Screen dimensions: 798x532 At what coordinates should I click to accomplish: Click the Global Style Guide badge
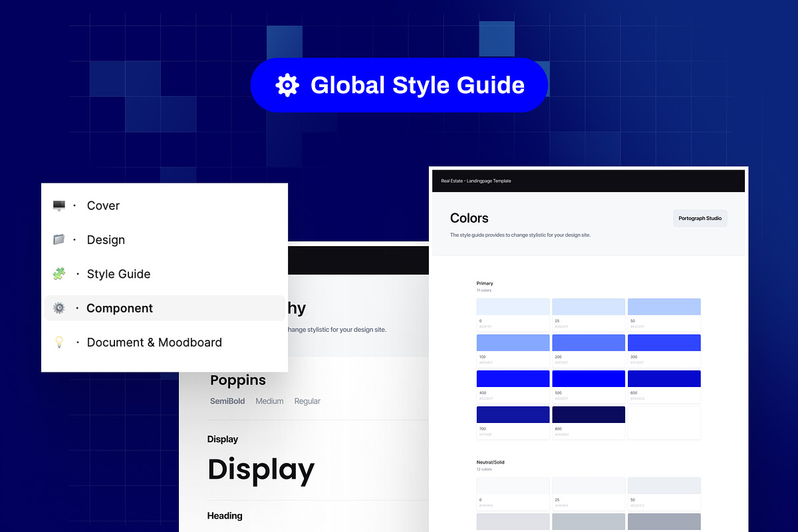(399, 85)
